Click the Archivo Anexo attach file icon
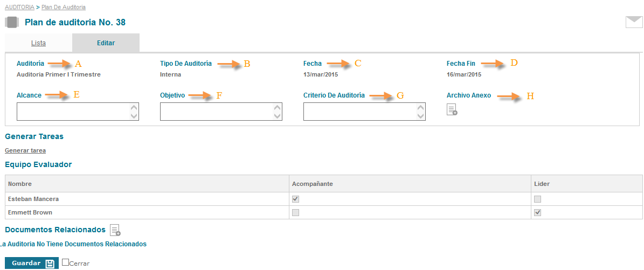 click(x=452, y=110)
